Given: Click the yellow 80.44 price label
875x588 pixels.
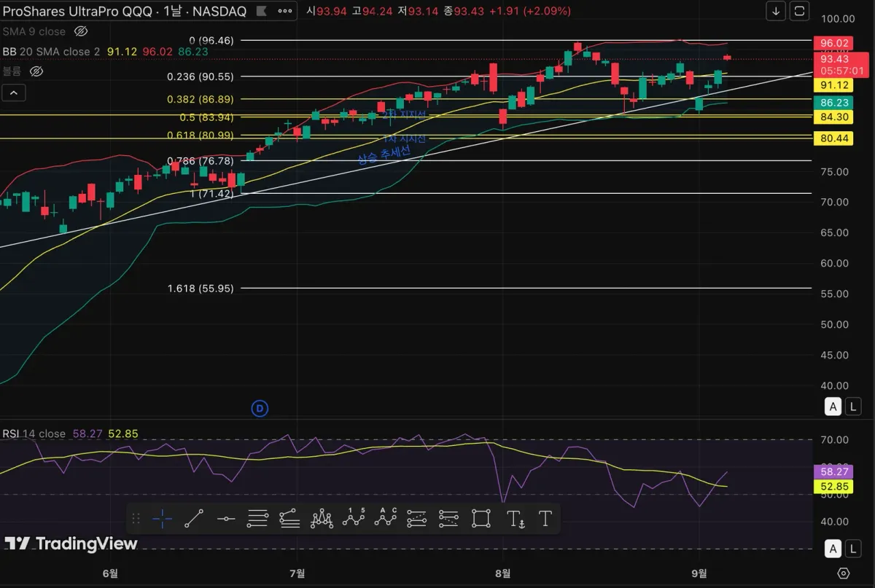Looking at the screenshot, I should click(833, 138).
